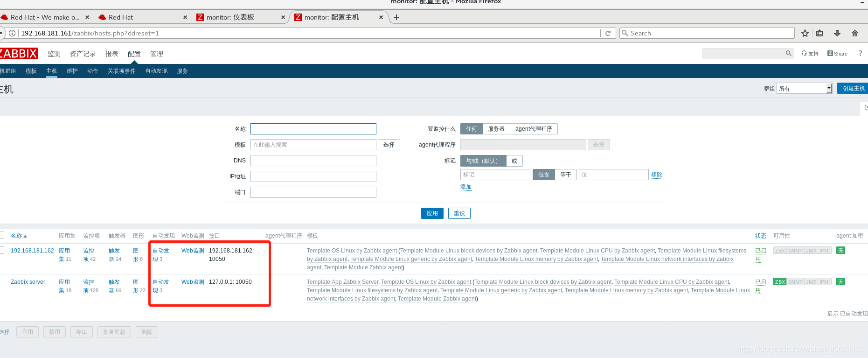Click ZBX availability badge for 192.168.181.162

tap(780, 251)
